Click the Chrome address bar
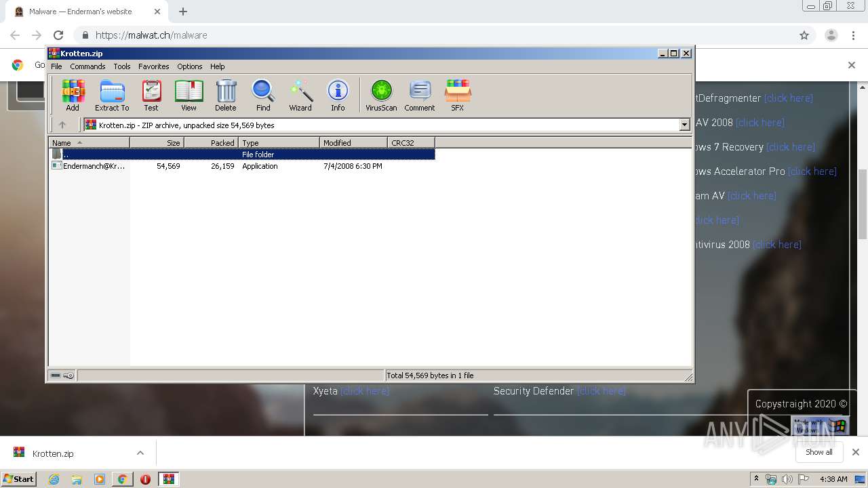 coord(434,35)
